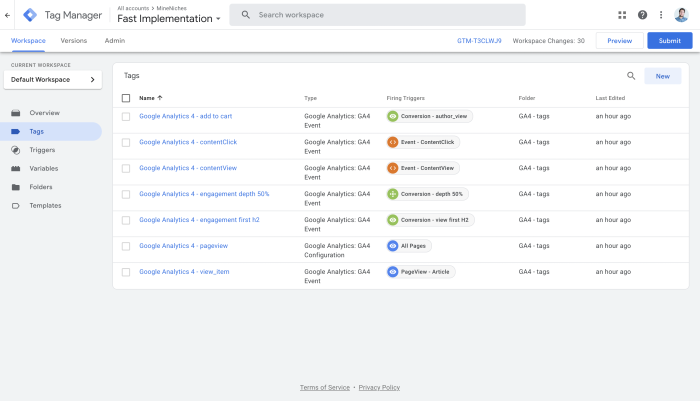Screen dimensions: 700x401
Task: Tick the select-all checkbox in table header
Action: click(126, 98)
